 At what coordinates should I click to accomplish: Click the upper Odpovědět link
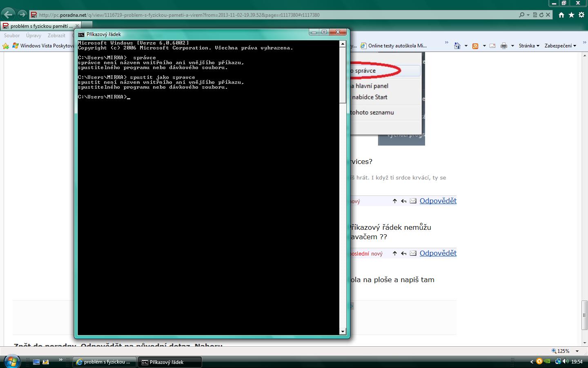(x=438, y=201)
